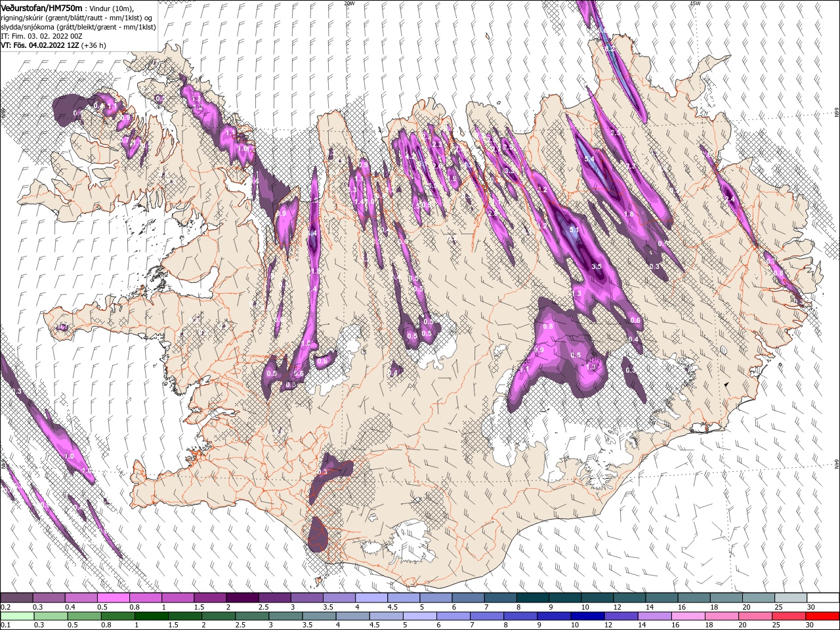Select light pink rain swatch labelled 16
Screen dimensions: 840x630
[x=689, y=616]
